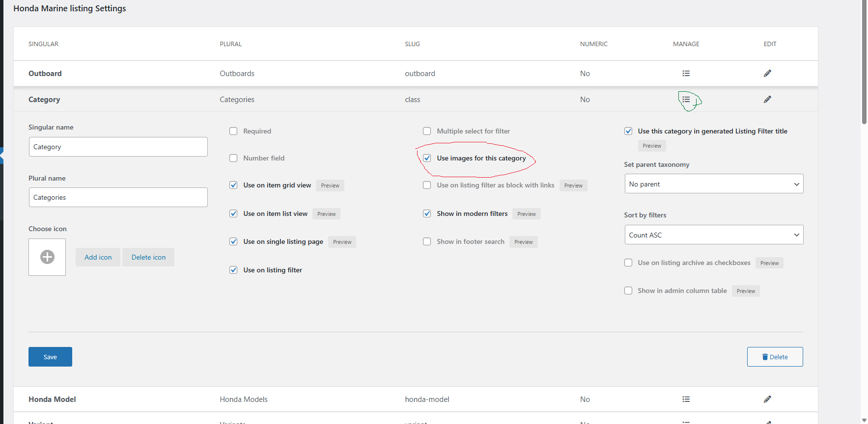
Task: Click the page vertical scrollbar
Action: tap(864, 62)
